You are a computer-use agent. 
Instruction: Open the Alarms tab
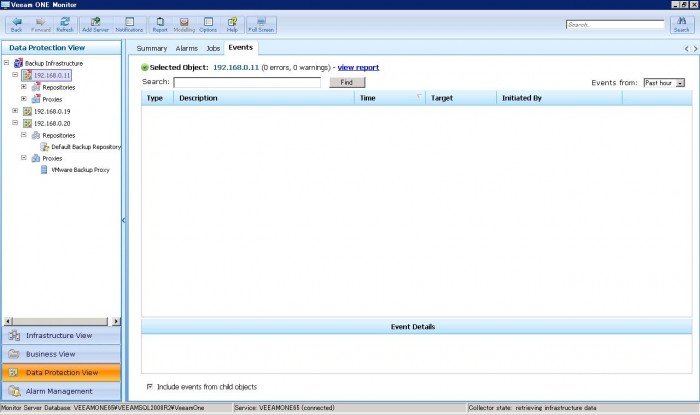point(186,48)
